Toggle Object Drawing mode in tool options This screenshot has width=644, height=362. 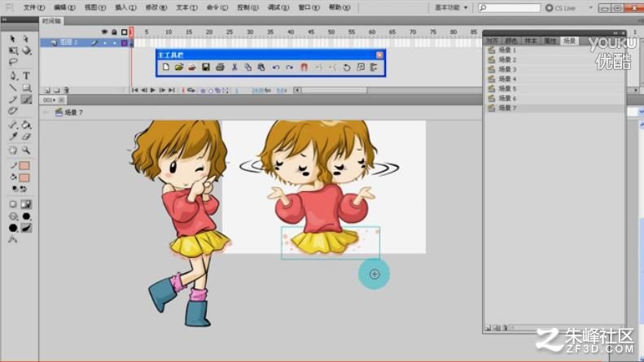(x=13, y=204)
